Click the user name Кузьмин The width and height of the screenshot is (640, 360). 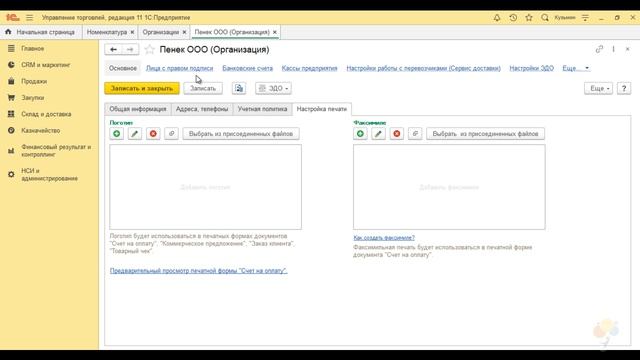pos(565,18)
